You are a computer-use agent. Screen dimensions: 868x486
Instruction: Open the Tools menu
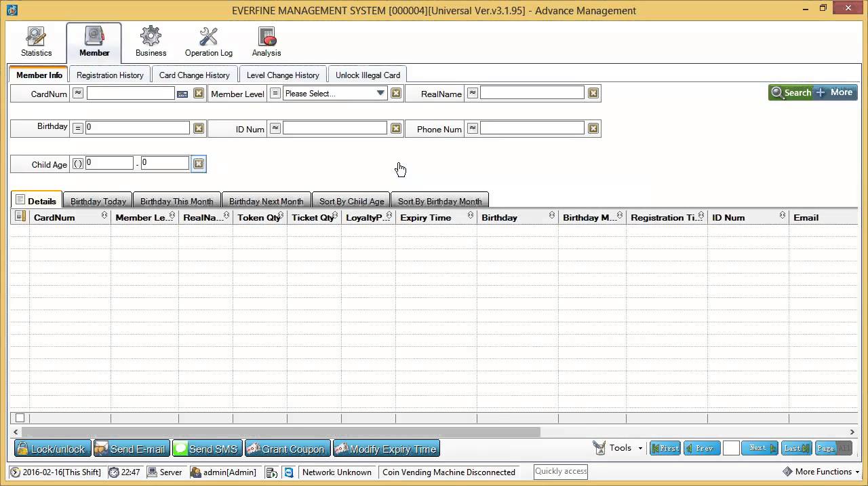[618, 448]
